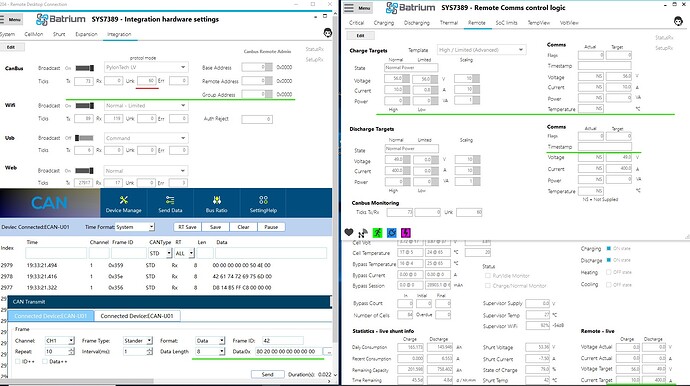Switch to the Shunt tab
The width and height of the screenshot is (690, 386).
(x=59, y=34)
